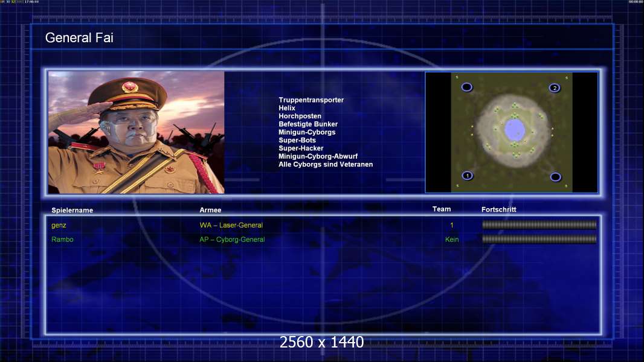Click the Spielername column header
The height and width of the screenshot is (362, 644).
pos(72,211)
